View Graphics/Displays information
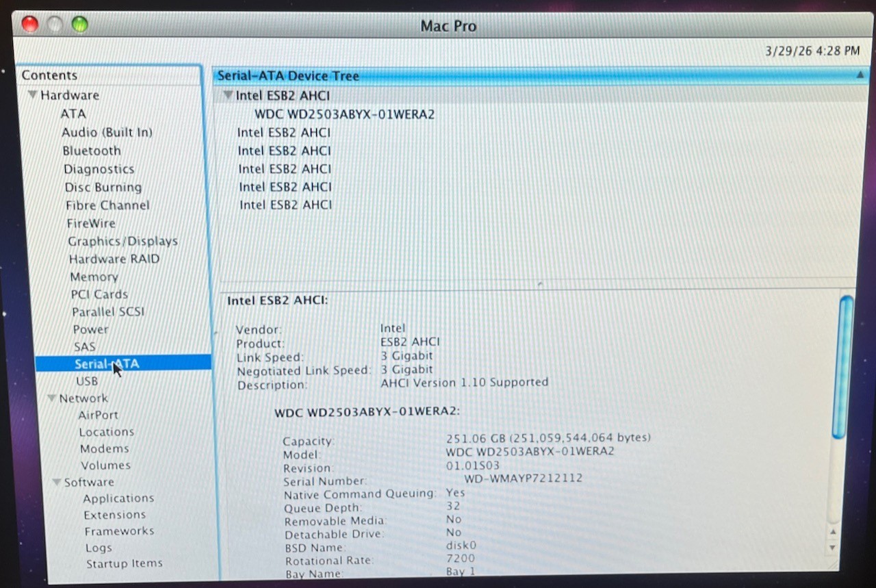876x588 pixels. [123, 241]
